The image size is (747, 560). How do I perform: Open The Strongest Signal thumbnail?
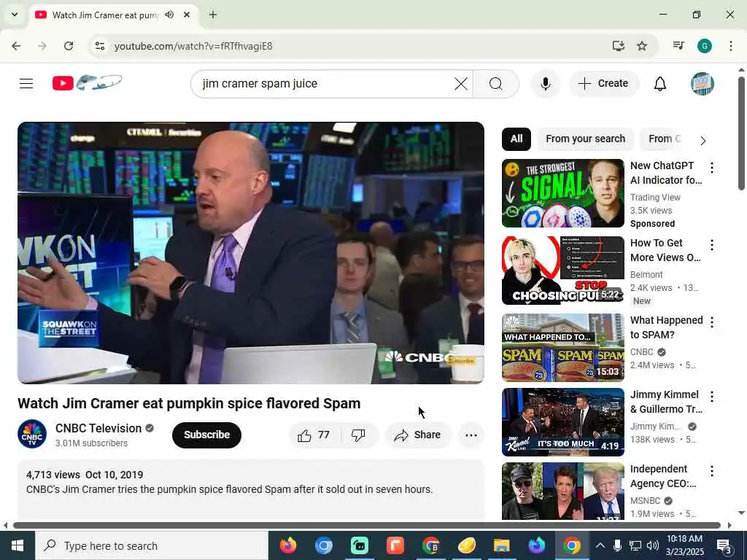[562, 192]
